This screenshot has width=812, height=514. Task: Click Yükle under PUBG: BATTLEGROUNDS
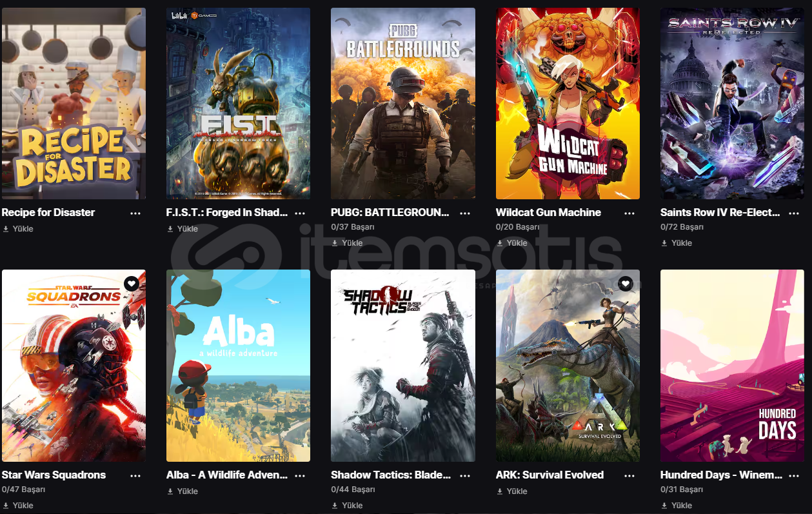[x=347, y=243]
